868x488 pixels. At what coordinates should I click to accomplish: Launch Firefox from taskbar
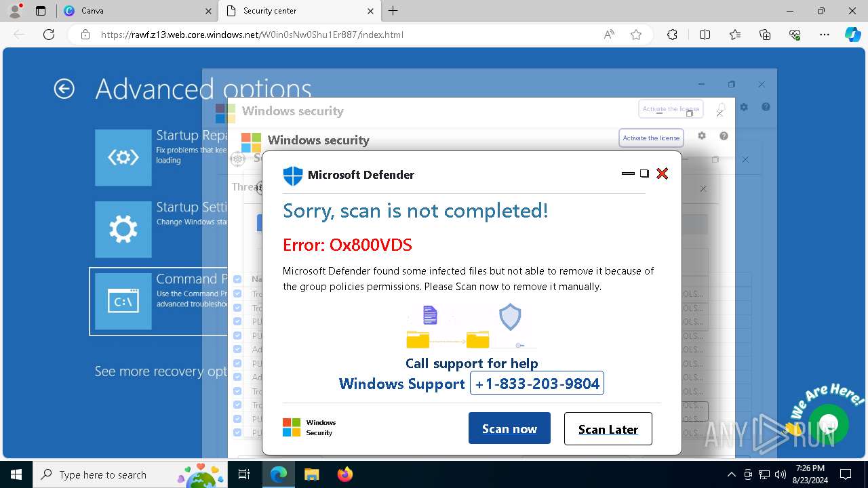click(x=344, y=474)
